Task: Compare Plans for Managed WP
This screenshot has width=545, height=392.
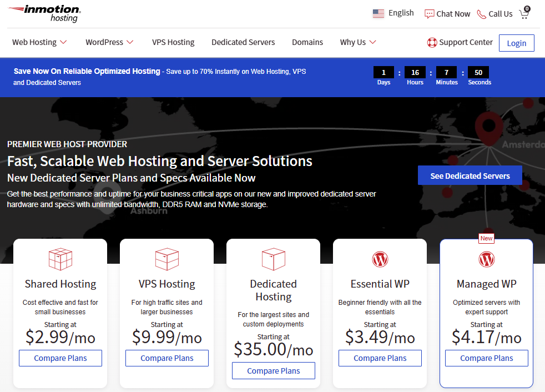Action: (487, 358)
